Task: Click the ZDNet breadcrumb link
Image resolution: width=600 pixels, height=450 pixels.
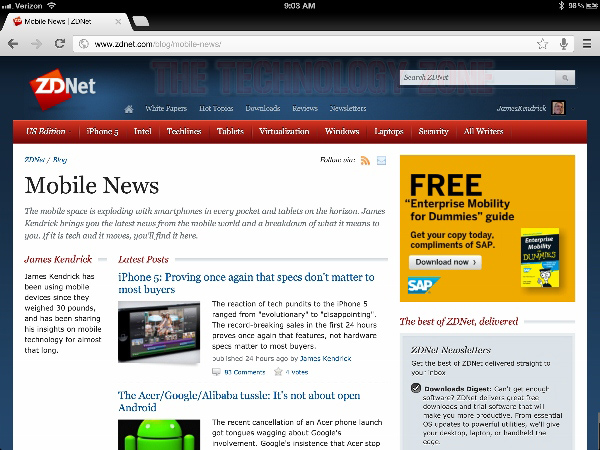Action: click(34, 160)
